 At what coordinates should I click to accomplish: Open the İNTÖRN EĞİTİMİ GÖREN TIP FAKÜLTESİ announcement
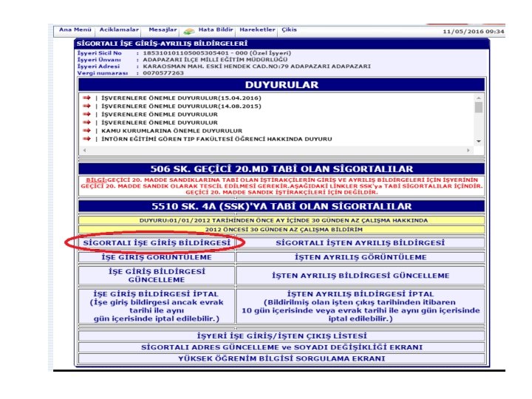tap(216, 139)
